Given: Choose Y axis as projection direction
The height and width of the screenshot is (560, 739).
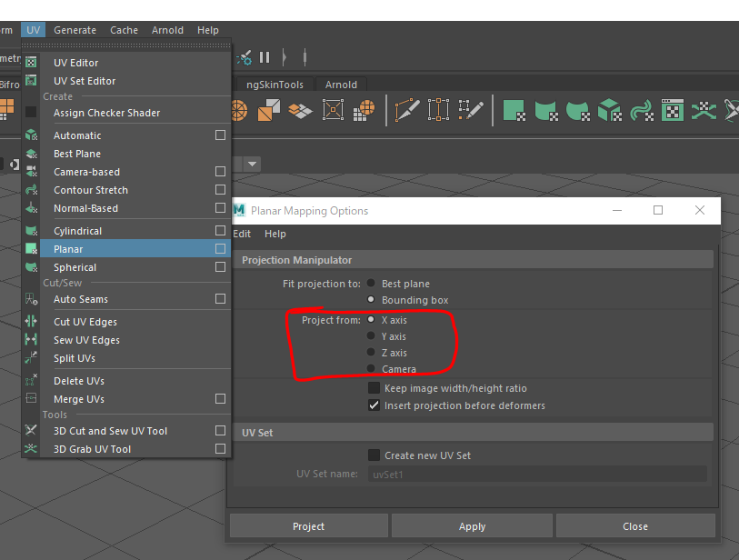Looking at the screenshot, I should coord(371,336).
